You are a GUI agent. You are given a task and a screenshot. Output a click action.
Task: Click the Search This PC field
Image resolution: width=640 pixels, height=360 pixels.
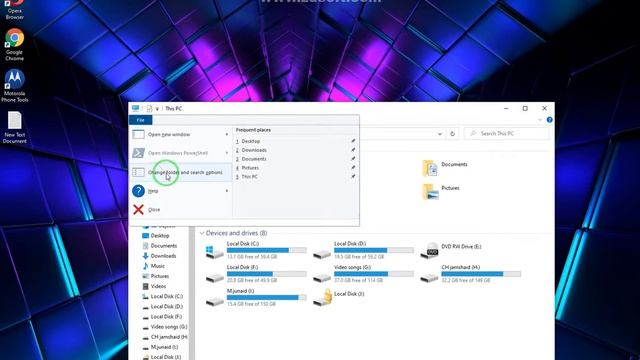coord(507,134)
